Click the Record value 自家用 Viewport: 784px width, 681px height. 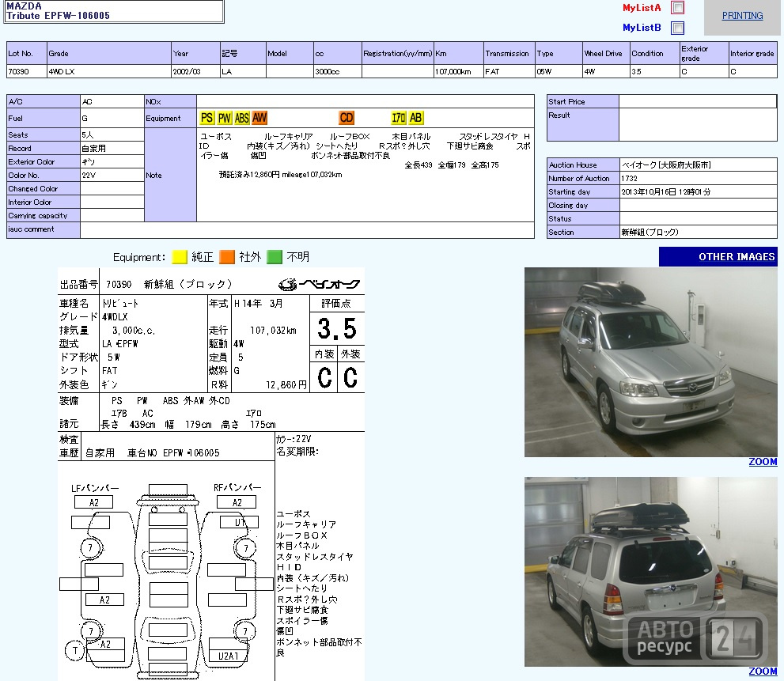pyautogui.click(x=93, y=149)
